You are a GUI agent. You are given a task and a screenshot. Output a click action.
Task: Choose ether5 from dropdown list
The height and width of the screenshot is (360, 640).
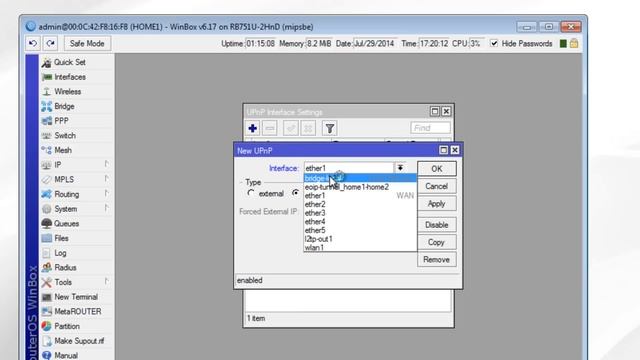(360, 230)
